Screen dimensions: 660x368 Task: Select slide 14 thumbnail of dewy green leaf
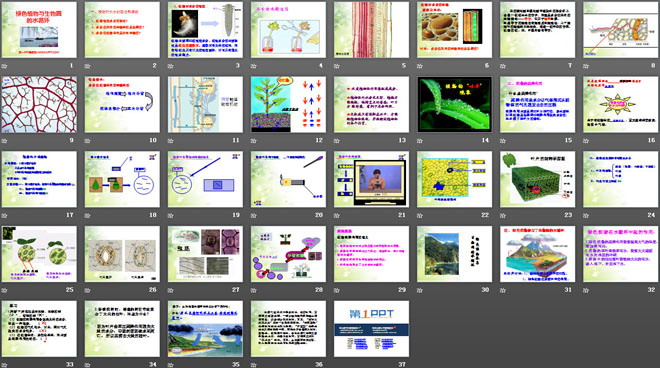[455, 104]
